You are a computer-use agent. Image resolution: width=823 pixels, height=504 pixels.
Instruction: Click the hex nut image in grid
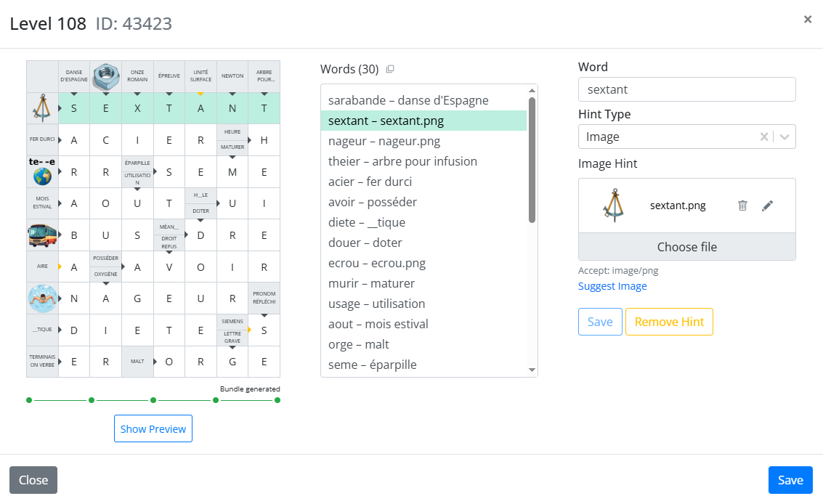(105, 76)
